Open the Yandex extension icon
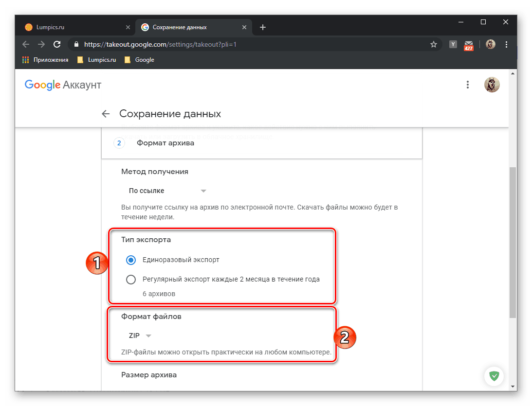This screenshot has width=532, height=406. coord(453,44)
